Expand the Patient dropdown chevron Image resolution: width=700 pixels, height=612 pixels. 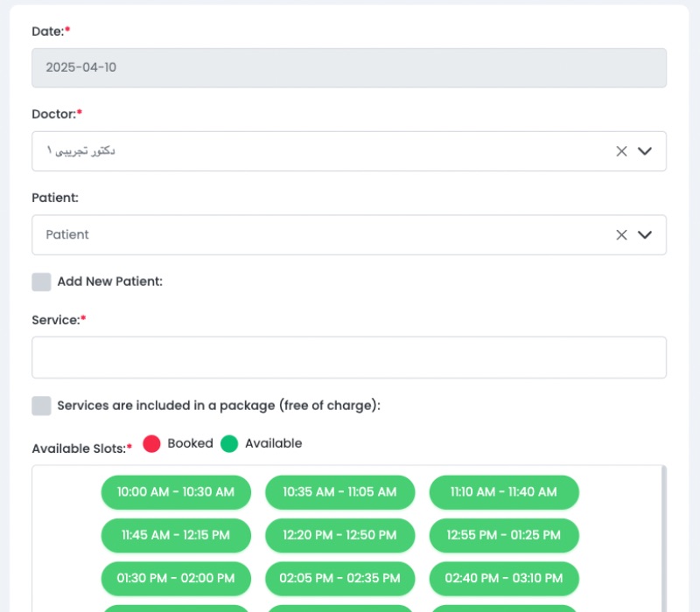click(x=645, y=235)
